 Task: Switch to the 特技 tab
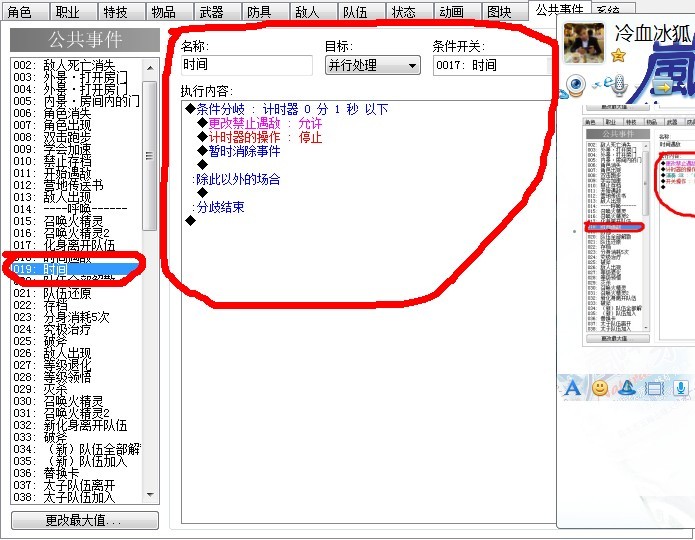point(121,11)
